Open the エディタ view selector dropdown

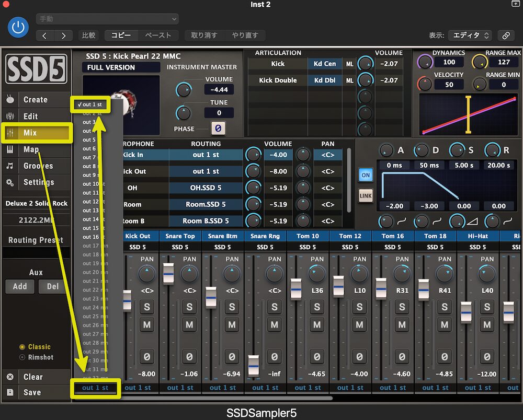[470, 35]
